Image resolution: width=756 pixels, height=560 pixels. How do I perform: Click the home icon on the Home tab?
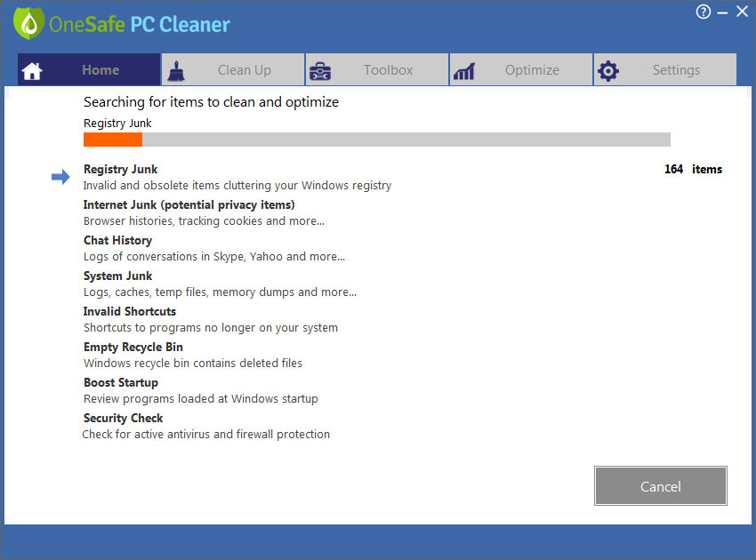[x=32, y=71]
